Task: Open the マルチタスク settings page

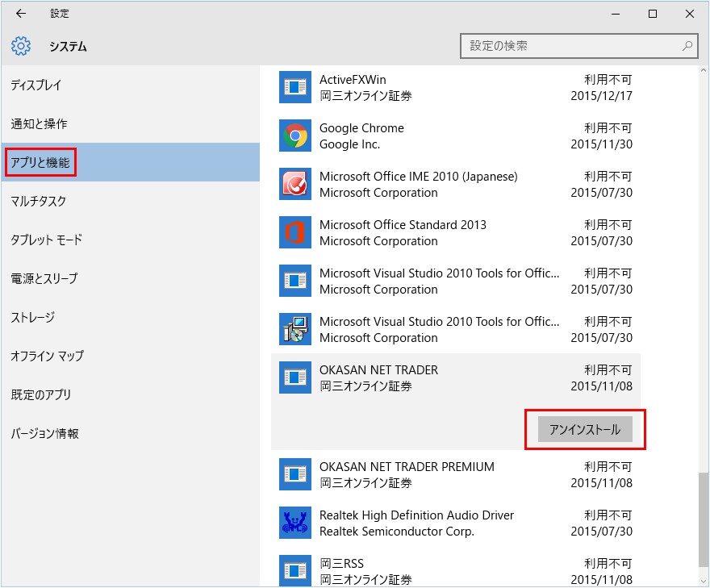Action: pyautogui.click(x=131, y=201)
